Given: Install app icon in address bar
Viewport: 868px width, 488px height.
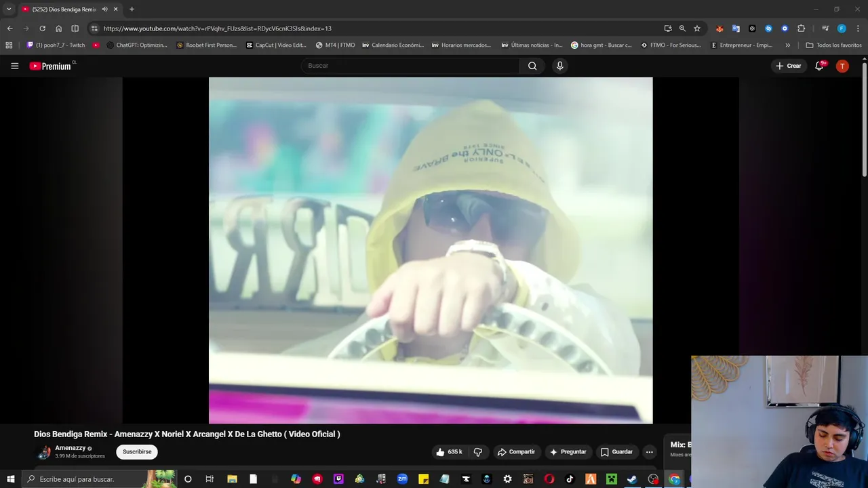Looking at the screenshot, I should point(668,28).
